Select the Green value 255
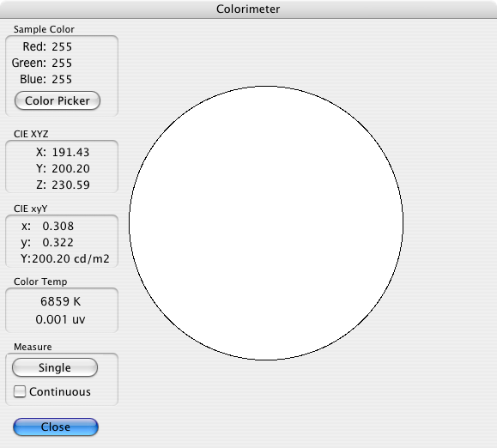 click(x=62, y=63)
